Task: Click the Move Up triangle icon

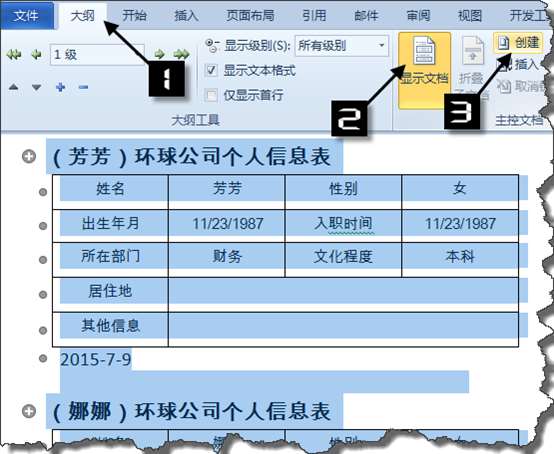Action: click(13, 87)
